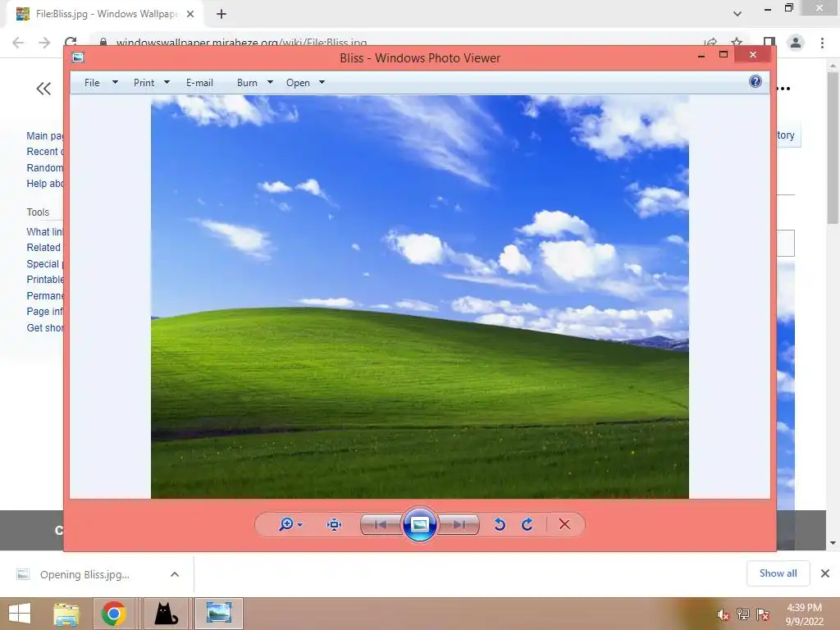Fit image to actual size
This screenshot has width=840, height=630.
click(335, 524)
